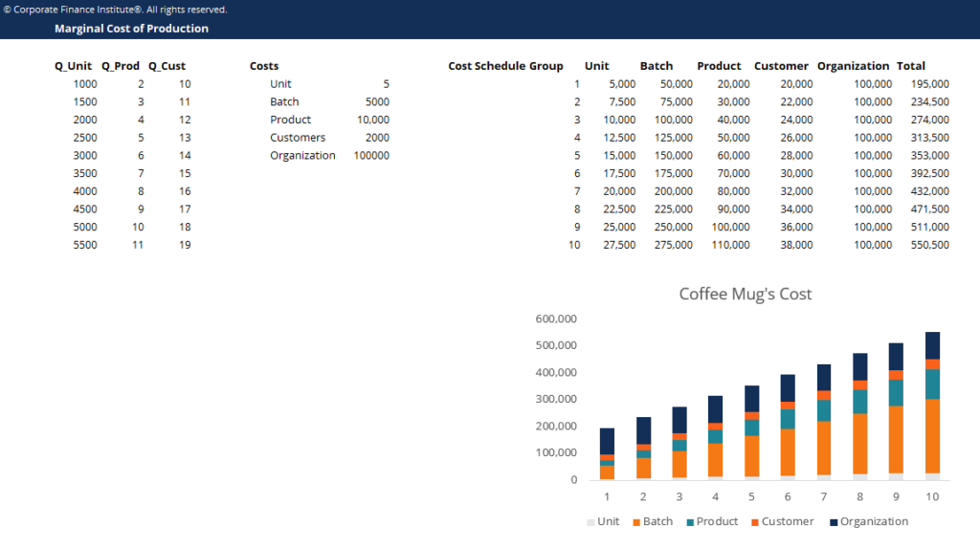Click the Organization cost value cell 100000
980x549 pixels.
pyautogui.click(x=371, y=155)
